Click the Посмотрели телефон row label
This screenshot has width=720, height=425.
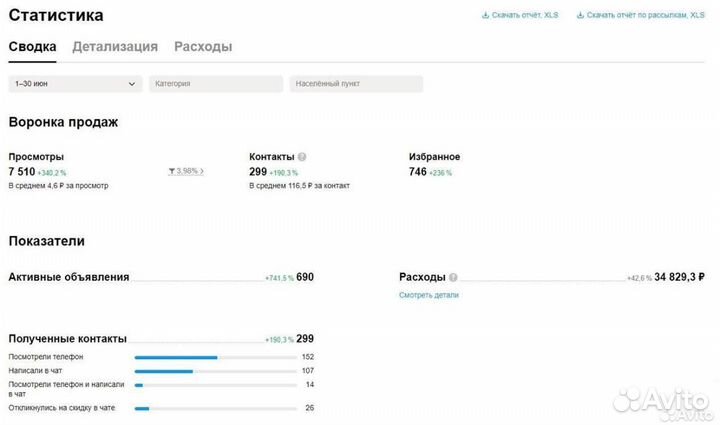[46, 357]
